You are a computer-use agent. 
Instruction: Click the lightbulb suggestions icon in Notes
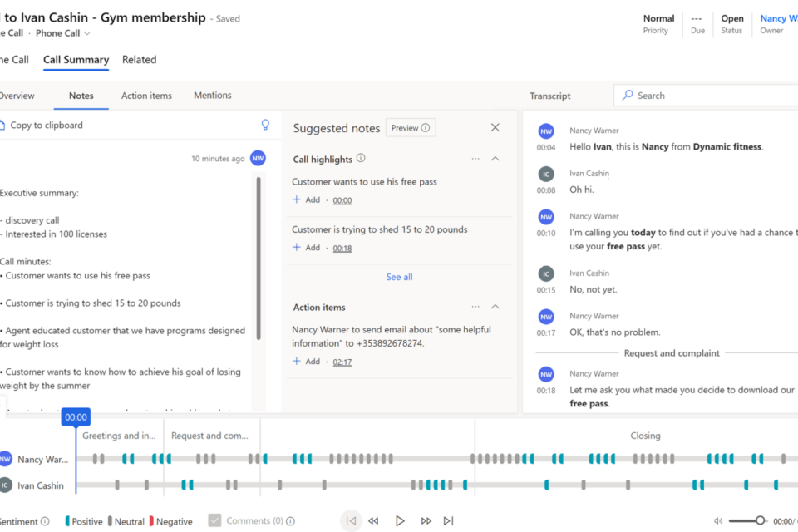tap(265, 125)
